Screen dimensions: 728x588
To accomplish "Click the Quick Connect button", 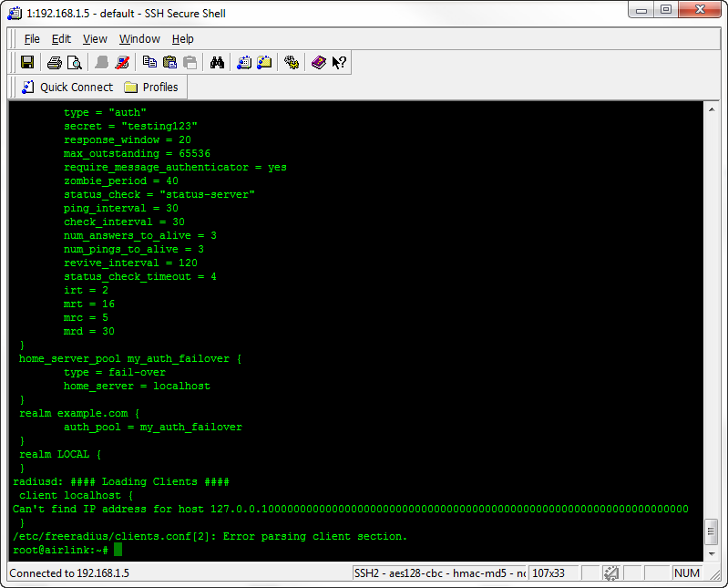I will point(67,87).
